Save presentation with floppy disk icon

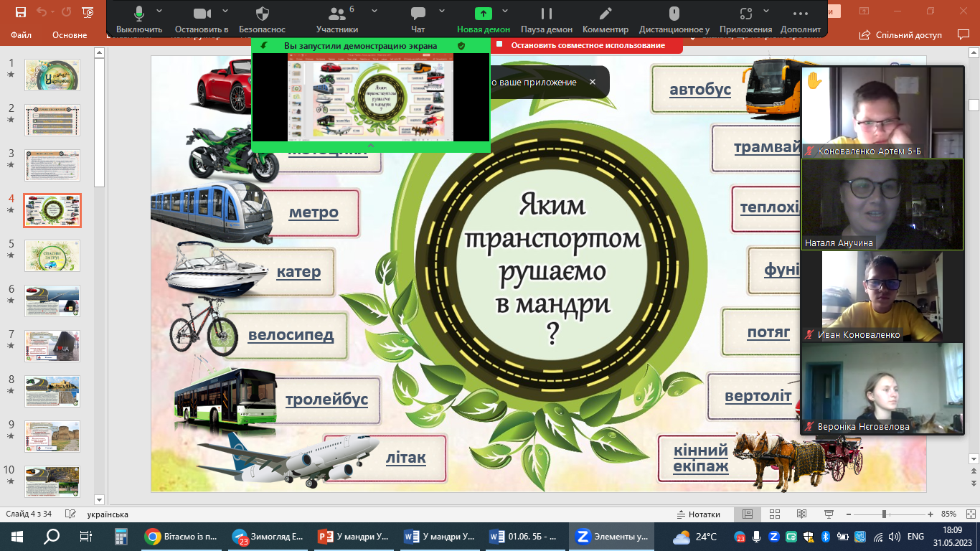20,12
